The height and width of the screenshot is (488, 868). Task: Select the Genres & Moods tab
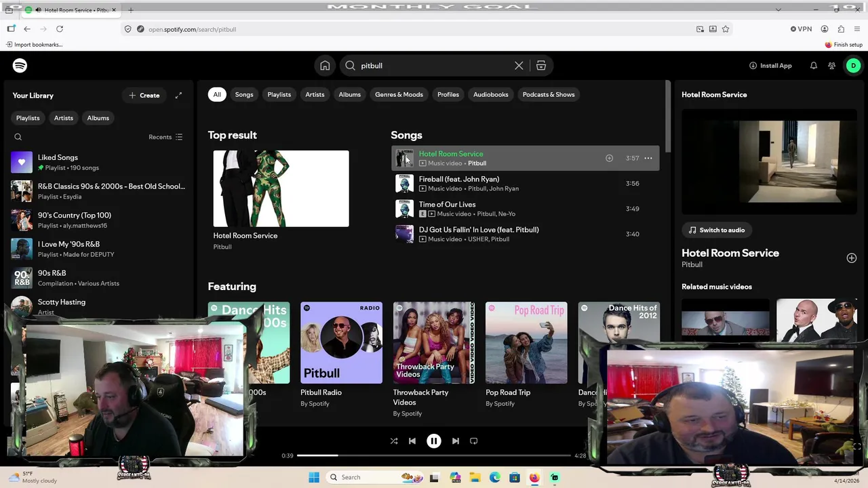pyautogui.click(x=399, y=94)
